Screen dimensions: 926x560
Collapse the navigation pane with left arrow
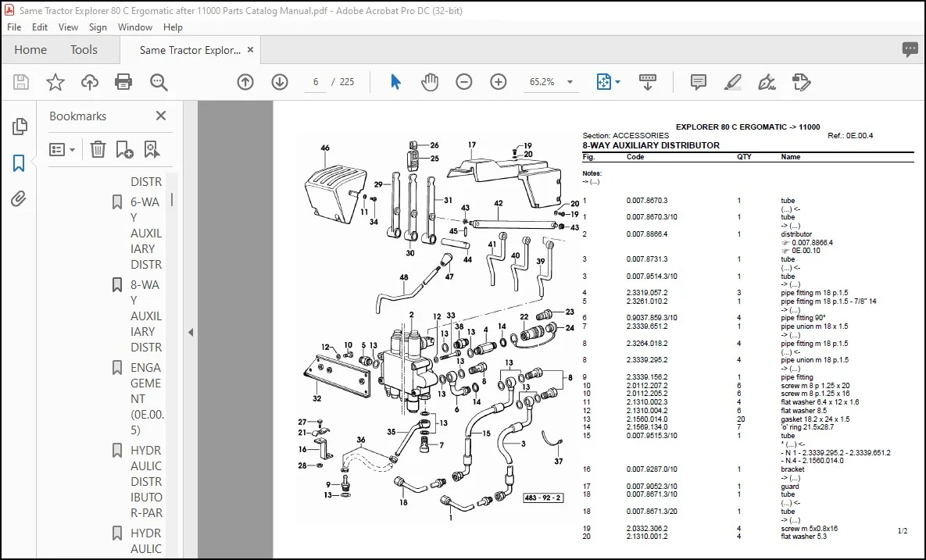click(x=190, y=332)
